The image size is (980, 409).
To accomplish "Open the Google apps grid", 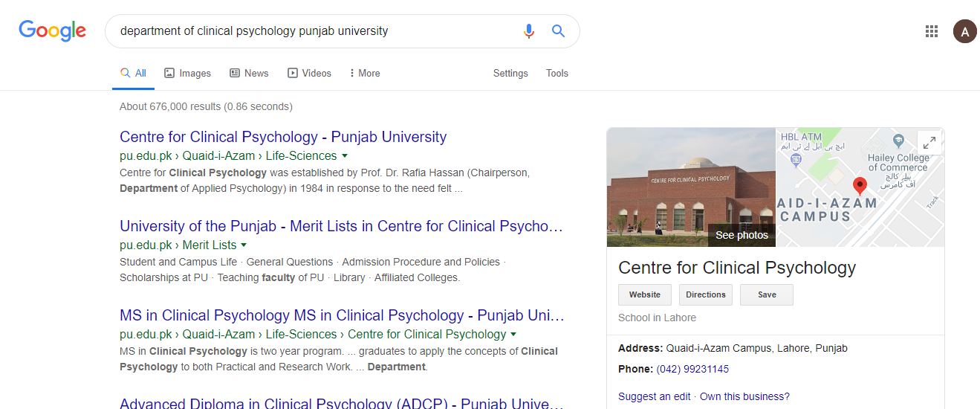I will pyautogui.click(x=931, y=31).
